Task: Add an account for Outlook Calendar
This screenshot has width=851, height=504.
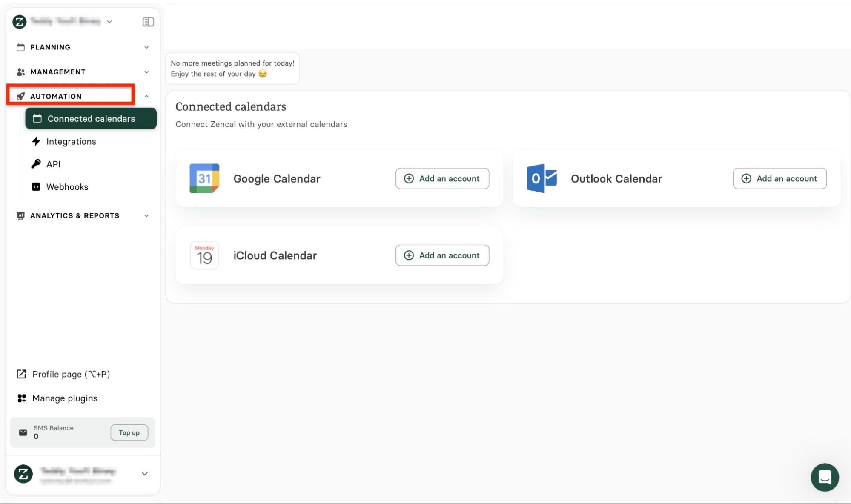Action: pyautogui.click(x=779, y=178)
